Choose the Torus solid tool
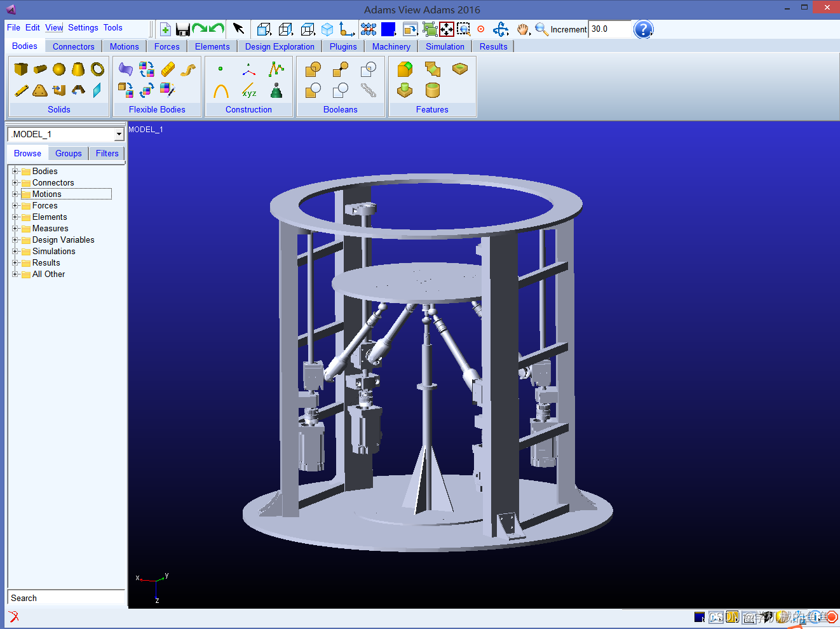This screenshot has width=840, height=629. pyautogui.click(x=97, y=69)
